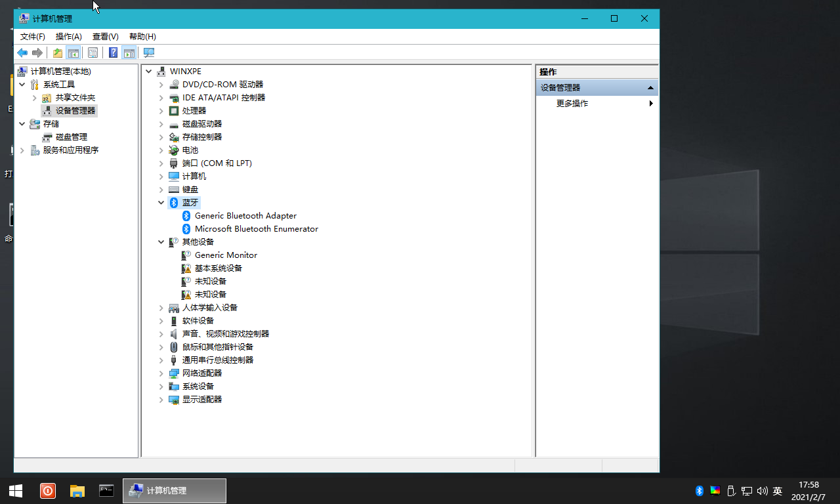The height and width of the screenshot is (504, 840).
Task: Select the 电池 battery icon
Action: pos(174,150)
